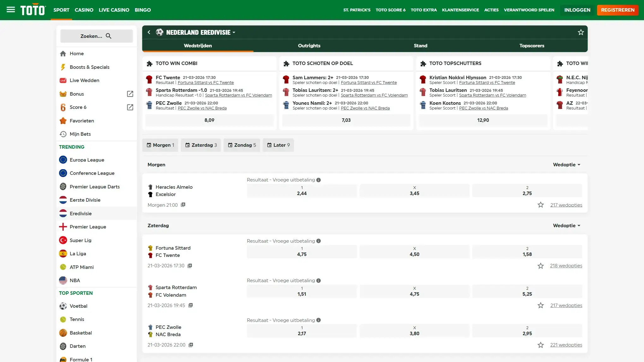Expand the Nederland Eredivisie league dropdown
This screenshot has width=644, height=362.
coord(234,33)
